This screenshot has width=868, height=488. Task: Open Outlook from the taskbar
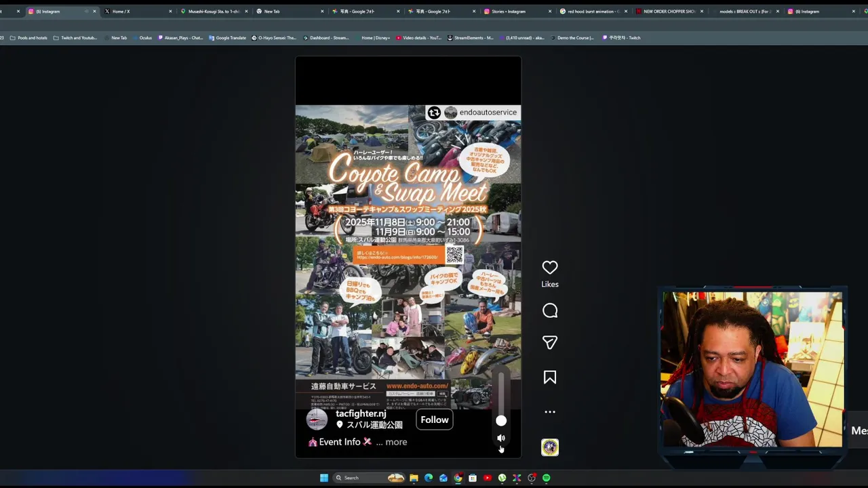tap(443, 478)
